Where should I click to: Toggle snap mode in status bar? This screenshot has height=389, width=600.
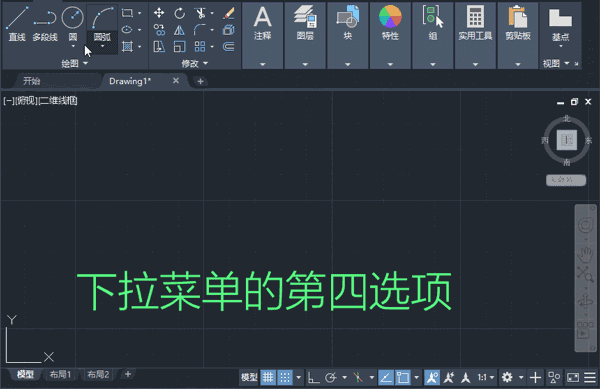coord(285,378)
